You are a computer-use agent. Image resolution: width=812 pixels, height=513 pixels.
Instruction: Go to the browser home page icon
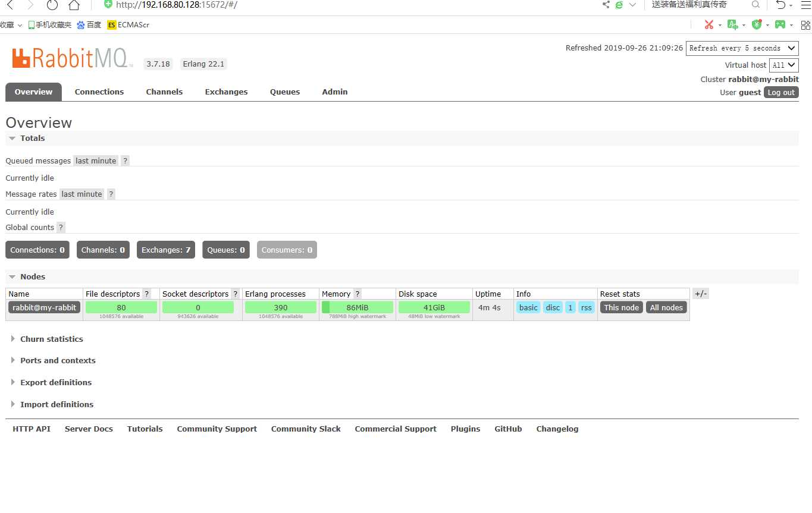pyautogui.click(x=74, y=5)
